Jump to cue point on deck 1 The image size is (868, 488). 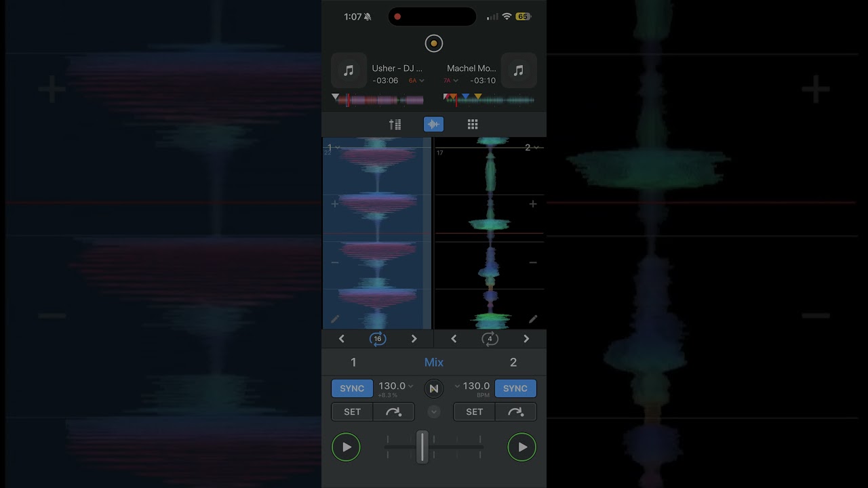[x=393, y=411]
